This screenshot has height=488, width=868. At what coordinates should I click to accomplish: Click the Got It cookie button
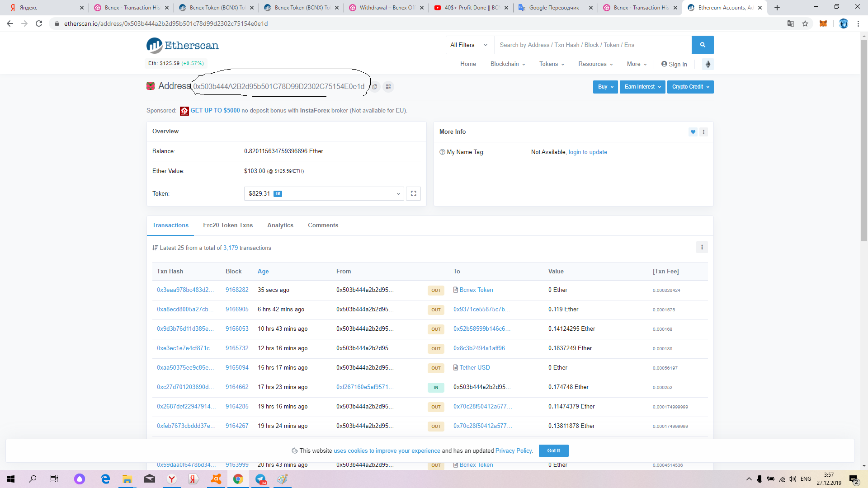(553, 450)
